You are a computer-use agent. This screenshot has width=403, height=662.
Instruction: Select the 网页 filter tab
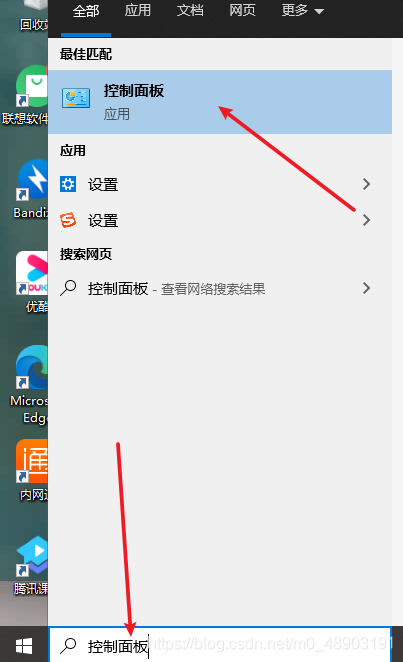tap(242, 10)
